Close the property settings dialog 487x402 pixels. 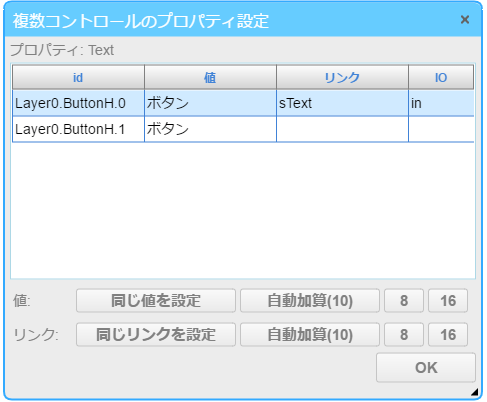[465, 20]
